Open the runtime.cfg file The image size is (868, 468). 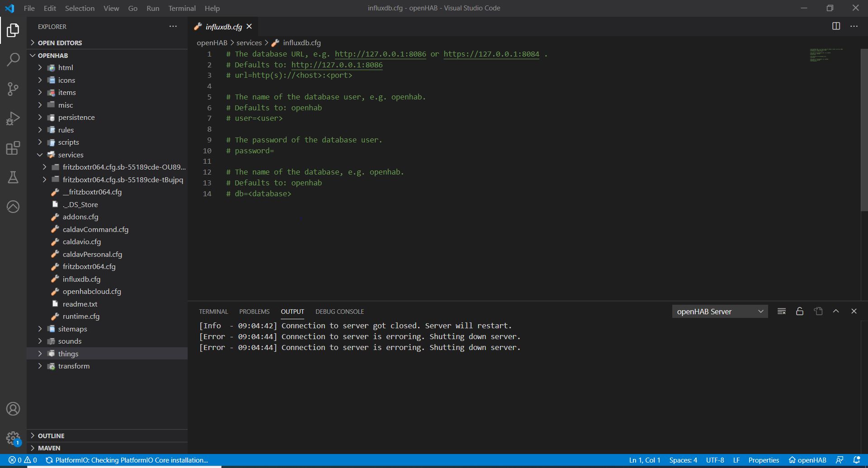click(81, 316)
